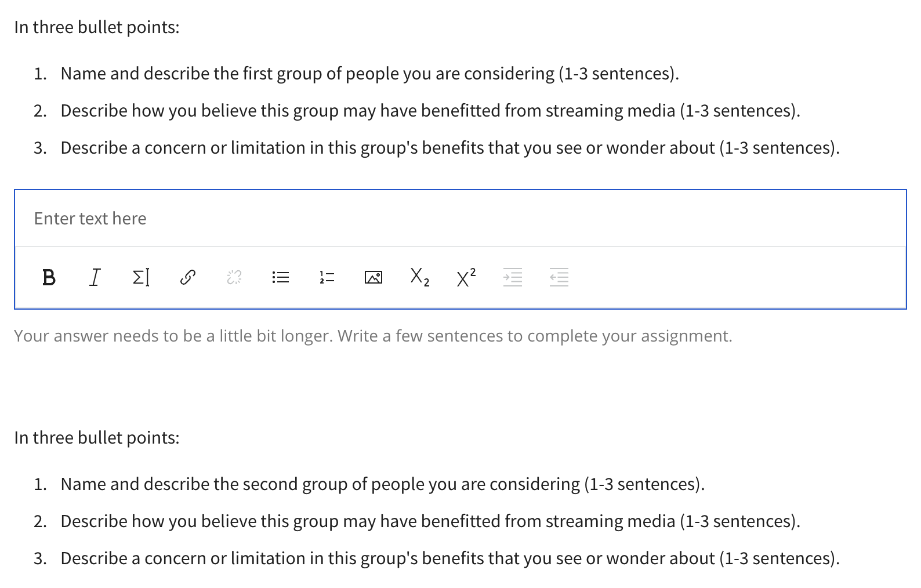
Task: Start a bulleted list
Action: pyautogui.click(x=281, y=278)
